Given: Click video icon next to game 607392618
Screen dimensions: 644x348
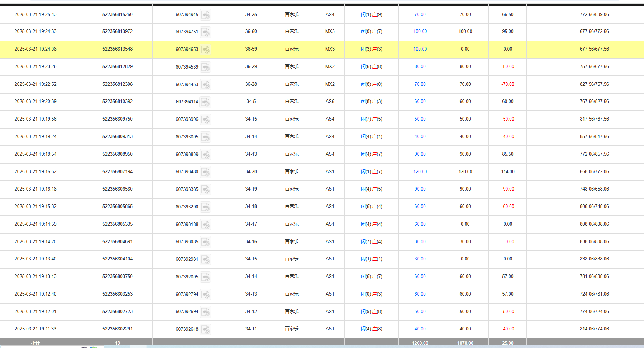Looking at the screenshot, I should click(x=205, y=329).
